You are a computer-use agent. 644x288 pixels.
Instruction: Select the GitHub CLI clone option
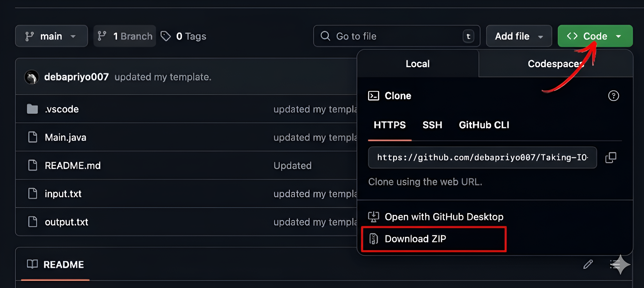pyautogui.click(x=484, y=125)
